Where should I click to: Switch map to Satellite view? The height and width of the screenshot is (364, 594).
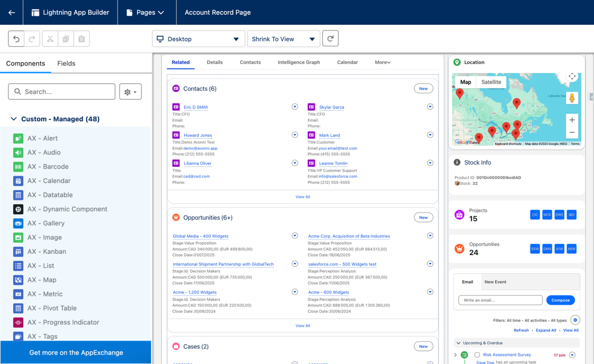tap(491, 82)
